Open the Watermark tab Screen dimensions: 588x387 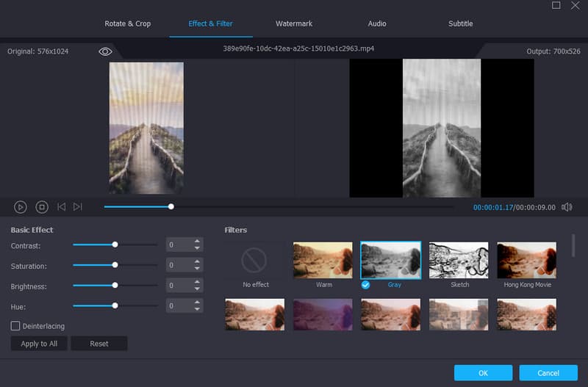294,23
